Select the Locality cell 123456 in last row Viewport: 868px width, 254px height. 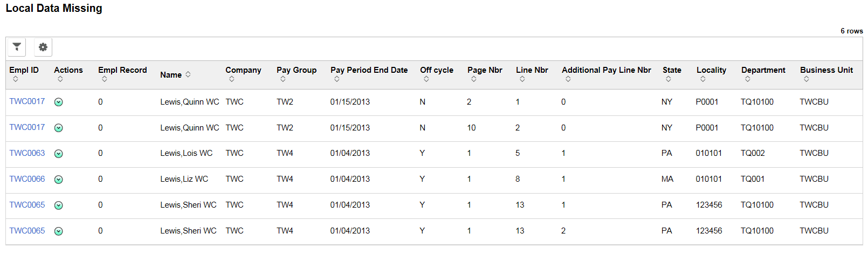pos(709,231)
